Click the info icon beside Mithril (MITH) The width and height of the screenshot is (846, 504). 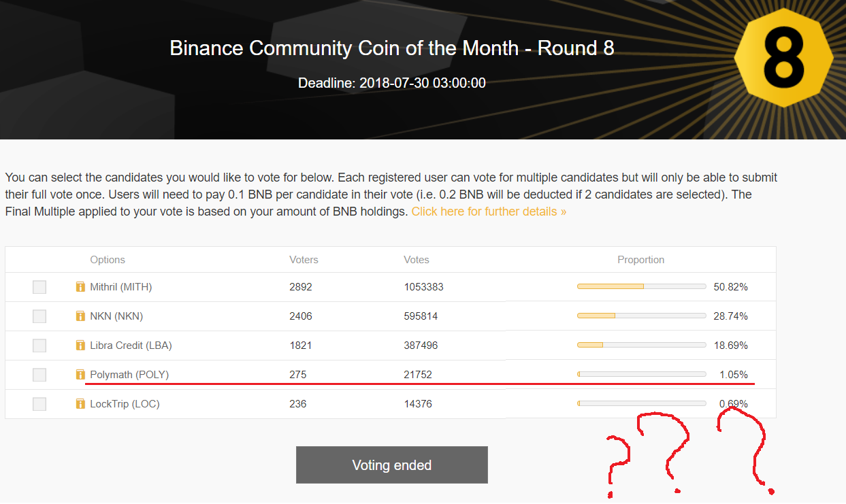80,287
